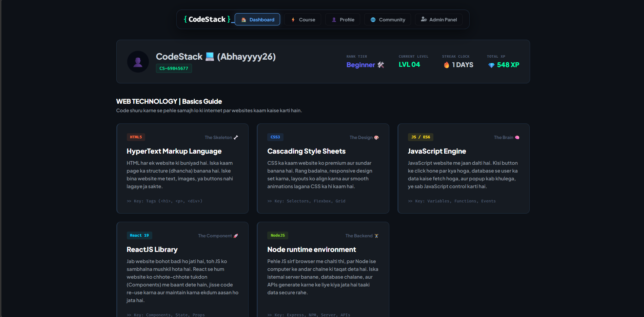This screenshot has height=317, width=644.
Task: Click the diamond XP icon
Action: (x=491, y=65)
